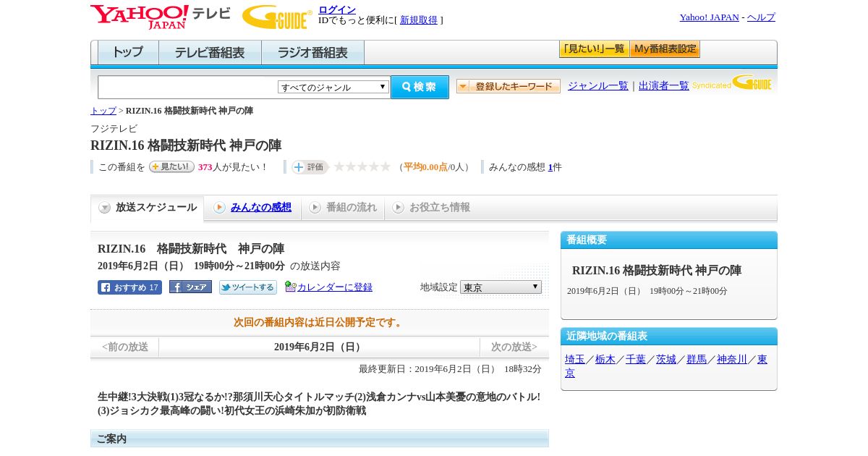Click 最終更新日 timestamp text
The height and width of the screenshot is (456, 868).
tap(450, 369)
